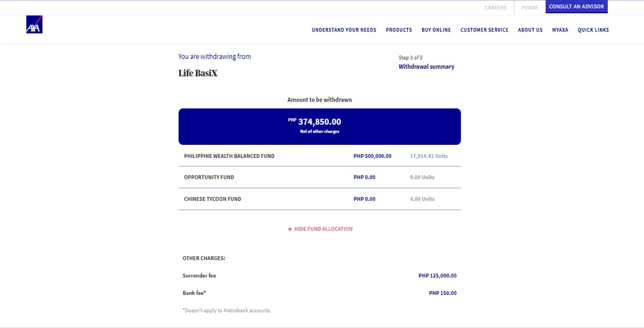This screenshot has width=644, height=328.
Task: Open the UNDERSTAND YOUR NEEDS menu
Action: click(343, 30)
